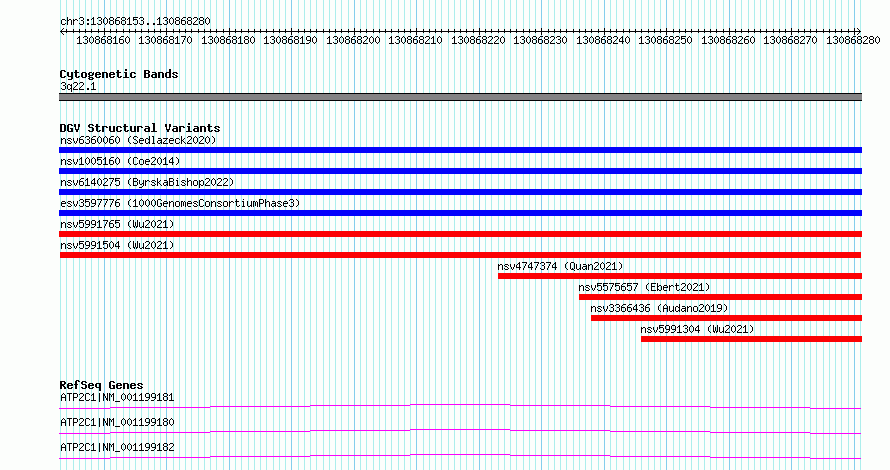The width and height of the screenshot is (890, 470).
Task: Open the ATP2C1|NM_001199181 transcript label
Action: [117, 397]
